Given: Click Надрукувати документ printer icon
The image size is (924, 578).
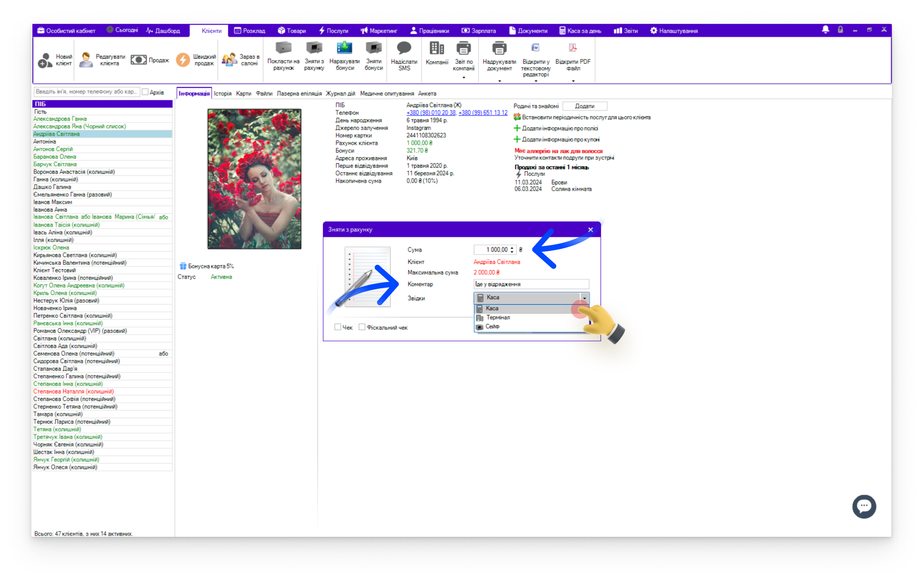Looking at the screenshot, I should pos(499,48).
